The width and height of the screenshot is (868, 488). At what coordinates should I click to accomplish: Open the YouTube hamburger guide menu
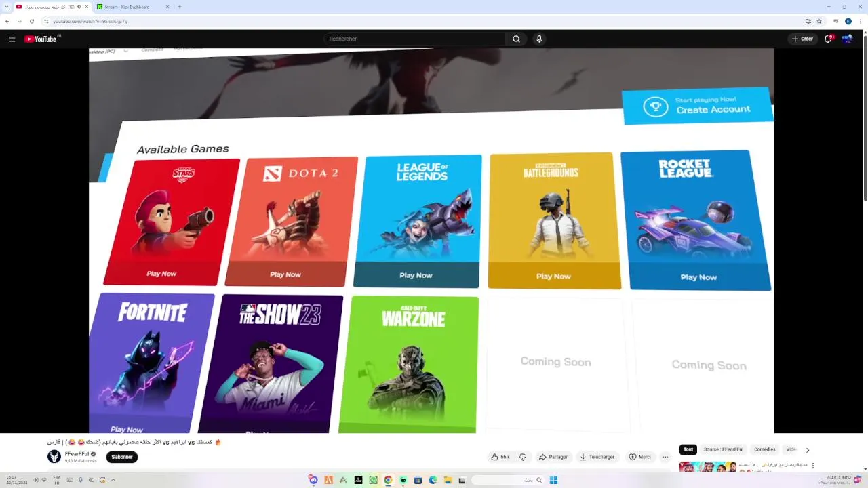pyautogui.click(x=12, y=39)
